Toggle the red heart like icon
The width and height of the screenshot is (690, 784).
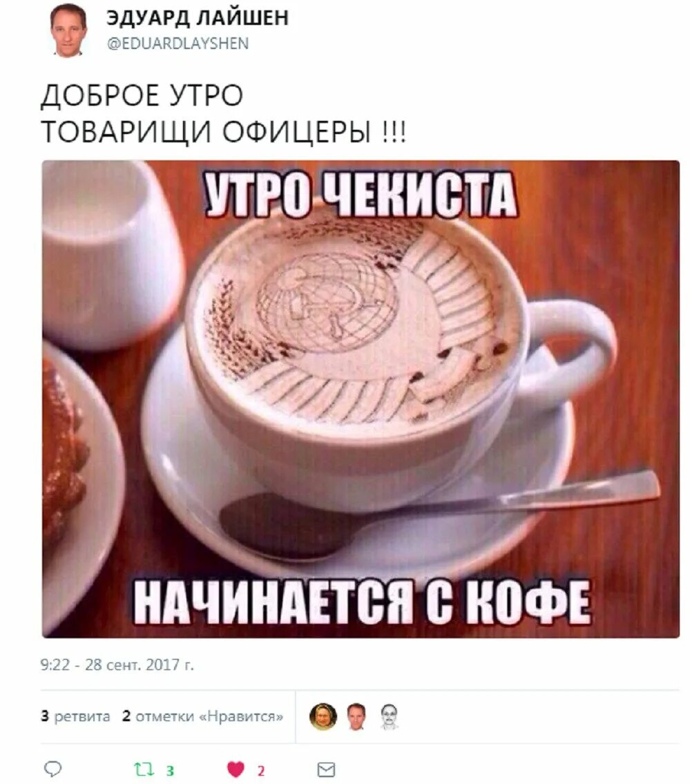point(236,769)
